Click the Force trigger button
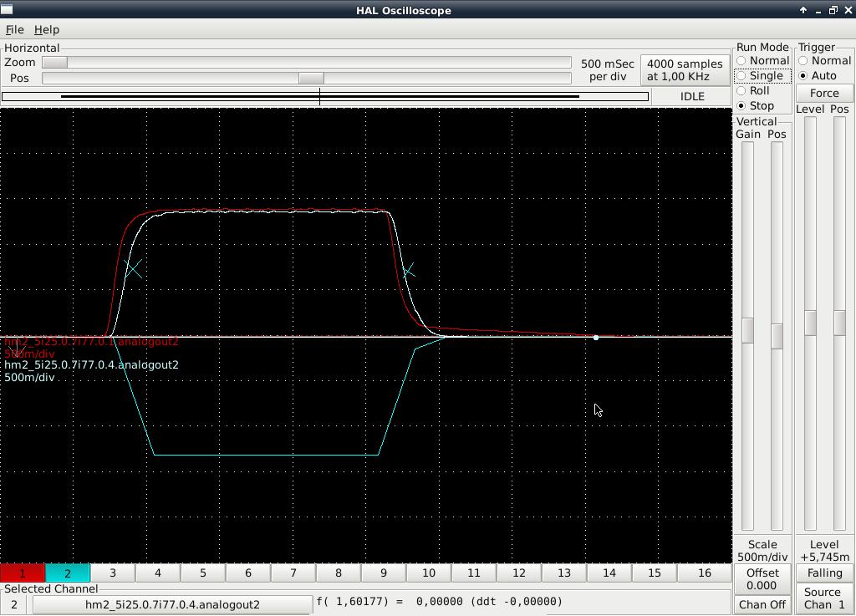The height and width of the screenshot is (616, 856). coord(824,93)
